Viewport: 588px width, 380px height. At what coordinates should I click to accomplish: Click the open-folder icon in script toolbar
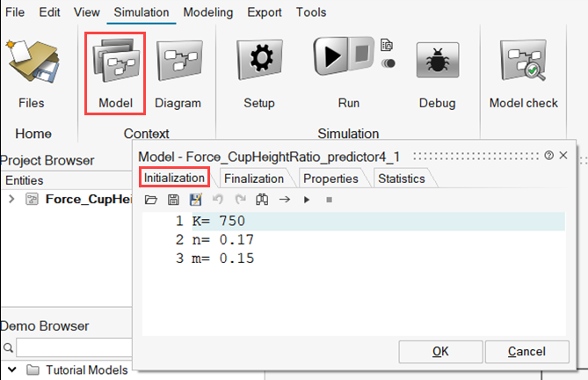pos(151,200)
